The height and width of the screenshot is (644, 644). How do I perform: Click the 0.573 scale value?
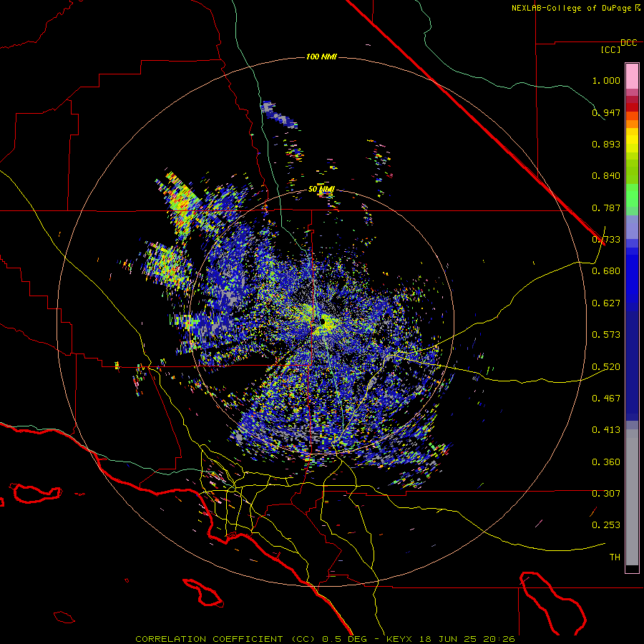606,335
